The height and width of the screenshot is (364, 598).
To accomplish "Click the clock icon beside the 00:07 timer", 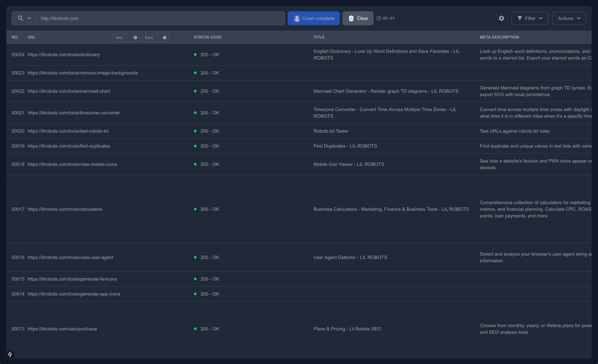I will [379, 18].
